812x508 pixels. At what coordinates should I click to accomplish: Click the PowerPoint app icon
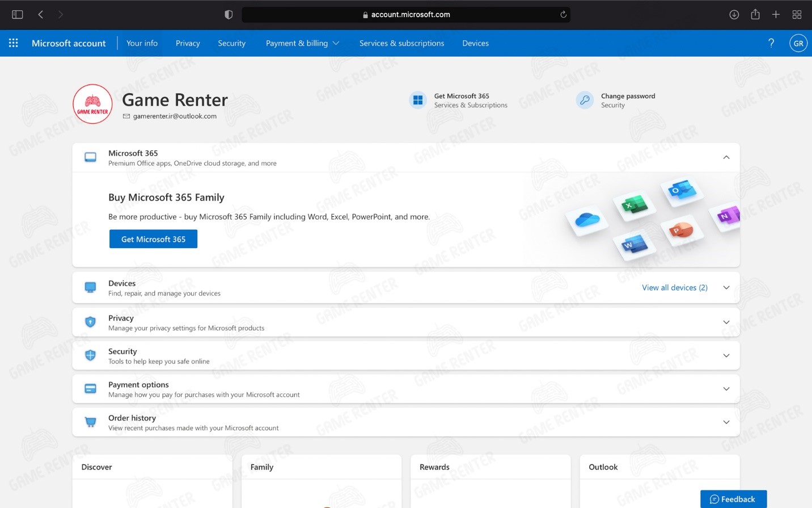tap(681, 230)
